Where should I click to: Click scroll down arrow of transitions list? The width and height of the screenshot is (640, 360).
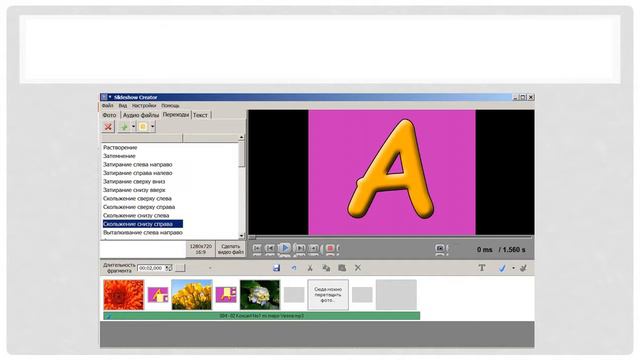point(241,236)
